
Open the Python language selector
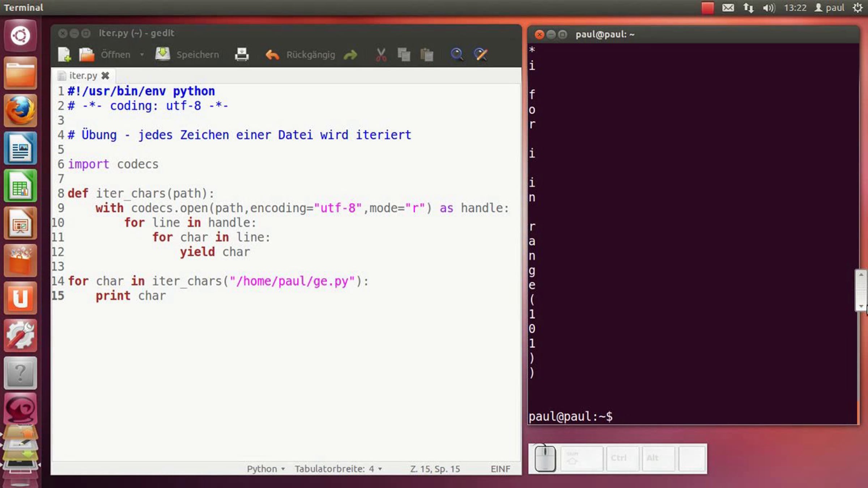pos(265,469)
